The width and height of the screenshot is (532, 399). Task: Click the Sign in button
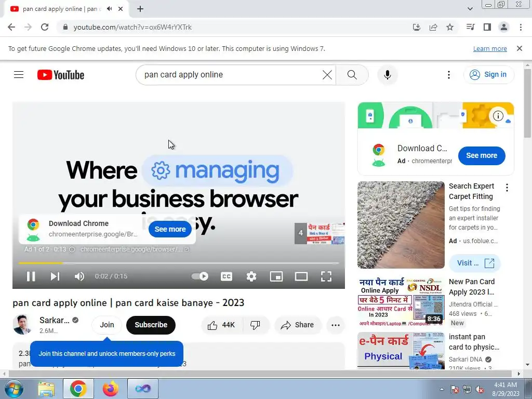point(489,75)
